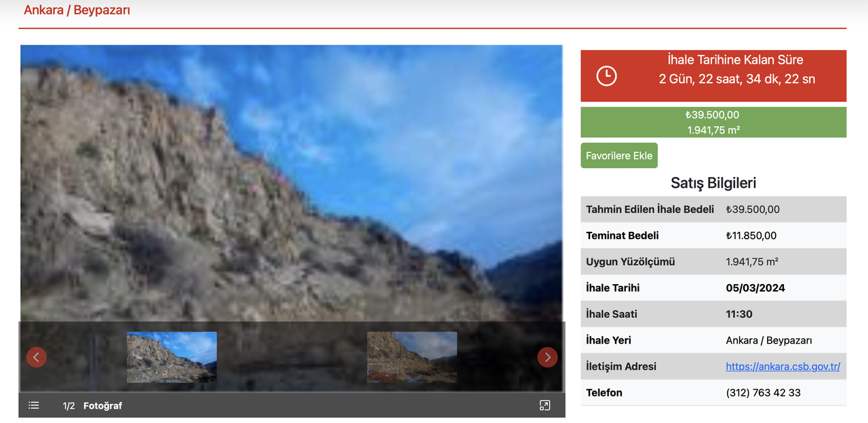The height and width of the screenshot is (423, 868).
Task: Click the İhale Tarihi label
Action: (613, 288)
